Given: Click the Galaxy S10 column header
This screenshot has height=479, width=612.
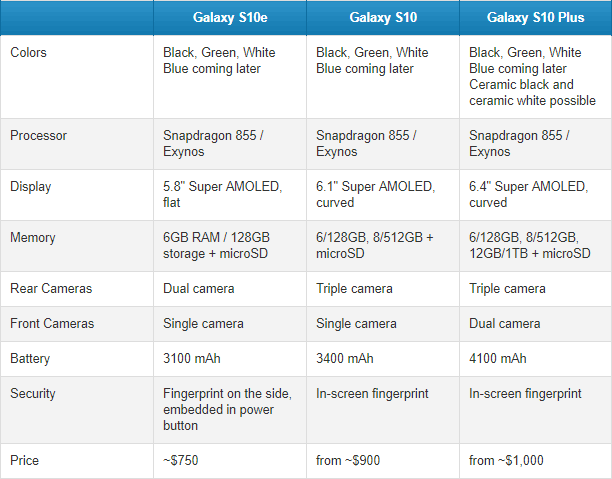Looking at the screenshot, I should (383, 18).
